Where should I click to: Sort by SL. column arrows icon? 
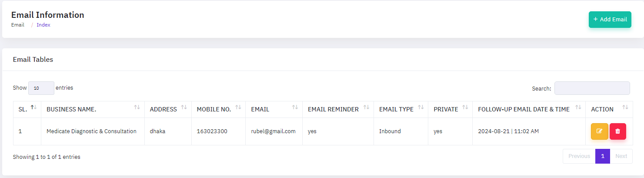(x=33, y=107)
